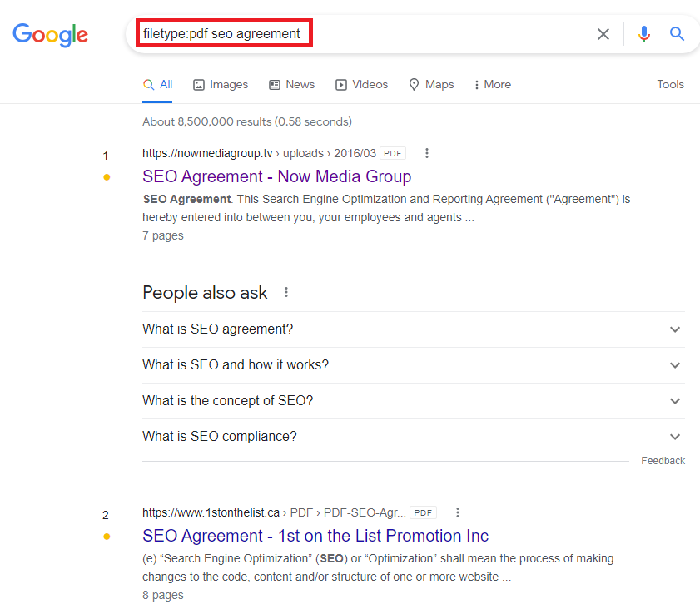The image size is (700, 609).
Task: Open three-dot menu beside People also ask
Action: tap(286, 293)
